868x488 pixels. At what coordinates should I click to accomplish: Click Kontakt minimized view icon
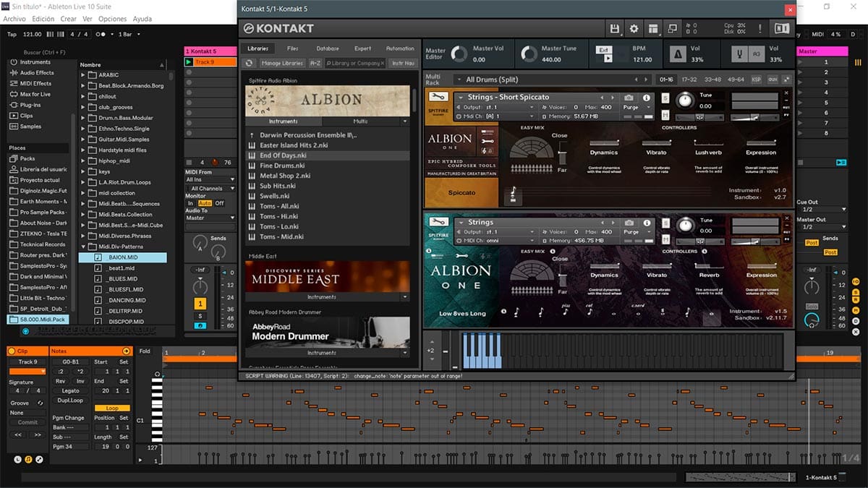pos(672,28)
